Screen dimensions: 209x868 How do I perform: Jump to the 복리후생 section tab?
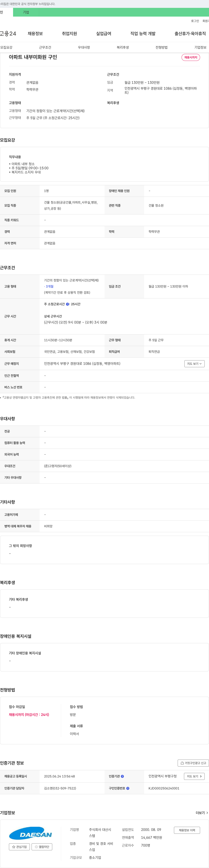123,48
